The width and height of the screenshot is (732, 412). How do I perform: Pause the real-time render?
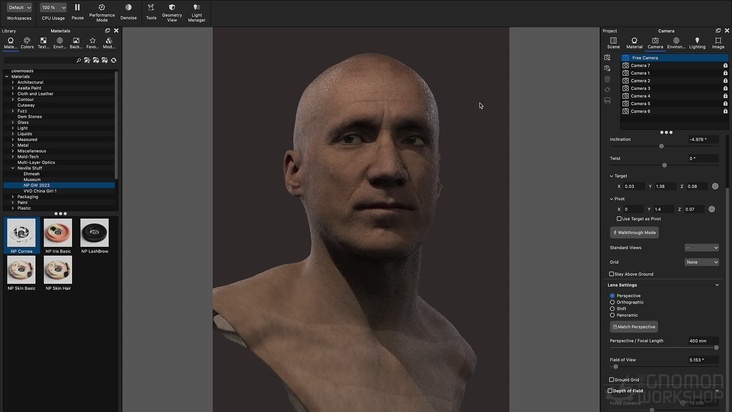tap(77, 11)
